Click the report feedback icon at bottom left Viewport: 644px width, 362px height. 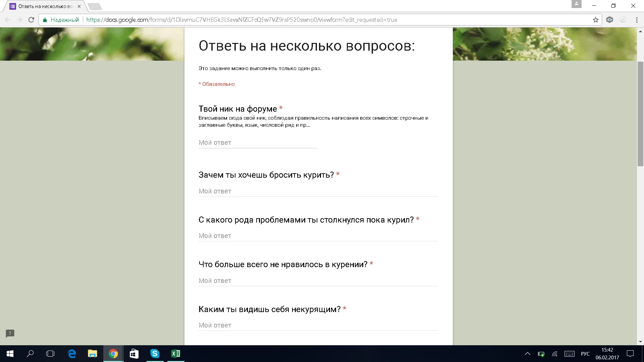pos(10,333)
